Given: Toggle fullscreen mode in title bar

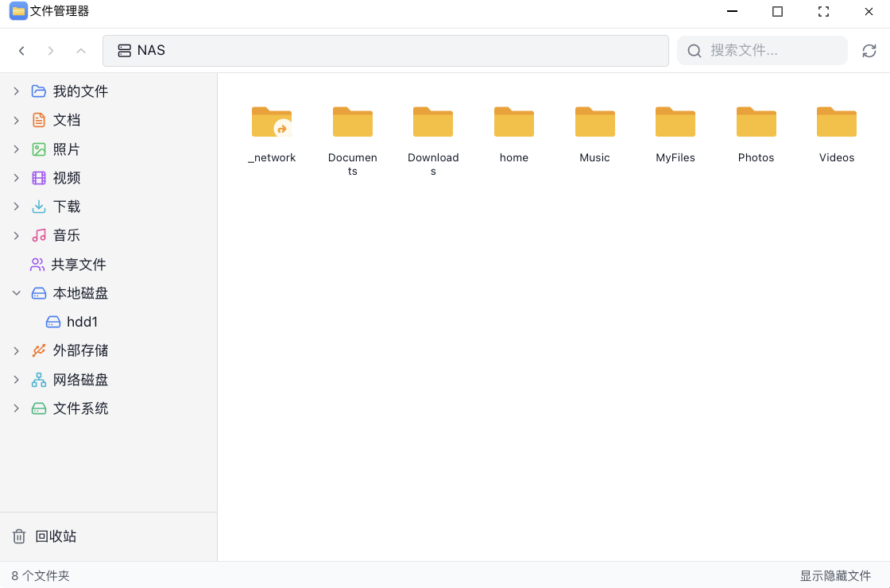Looking at the screenshot, I should point(823,11).
